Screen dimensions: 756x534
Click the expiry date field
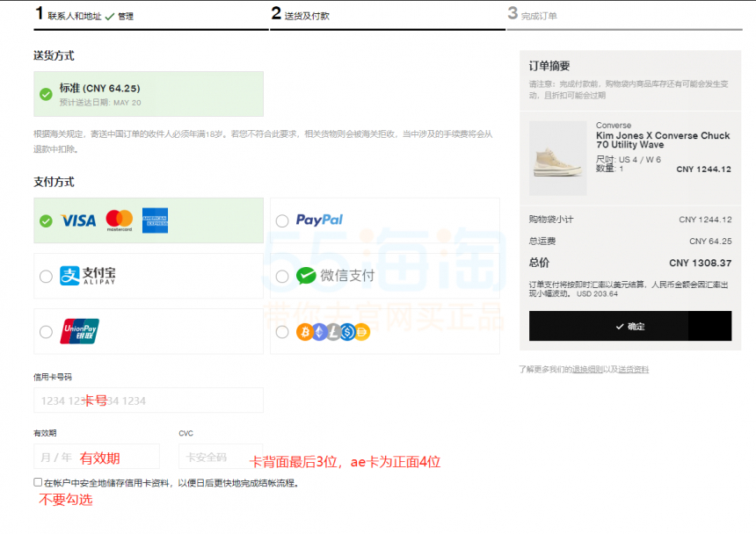point(97,457)
